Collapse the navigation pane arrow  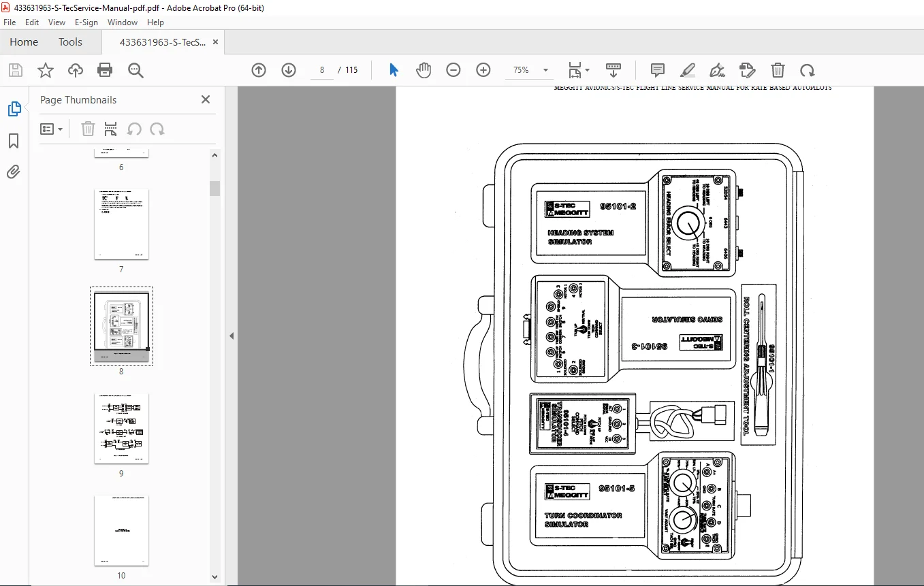coord(231,336)
